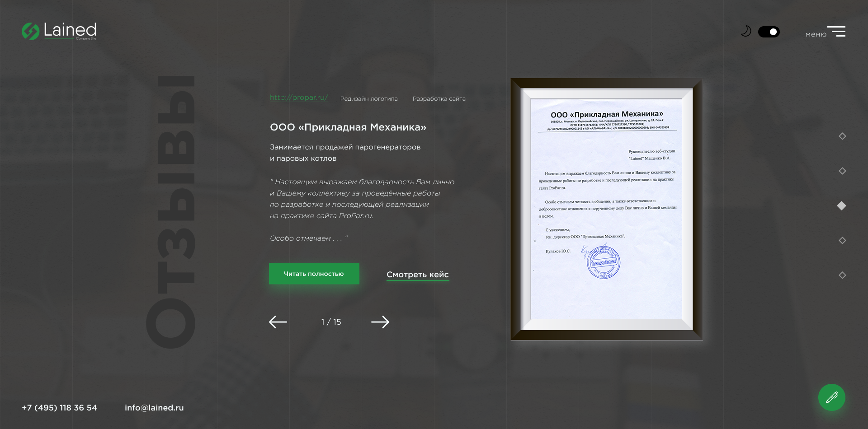Select the second diamond page indicator
The image size is (868, 429).
point(842,171)
